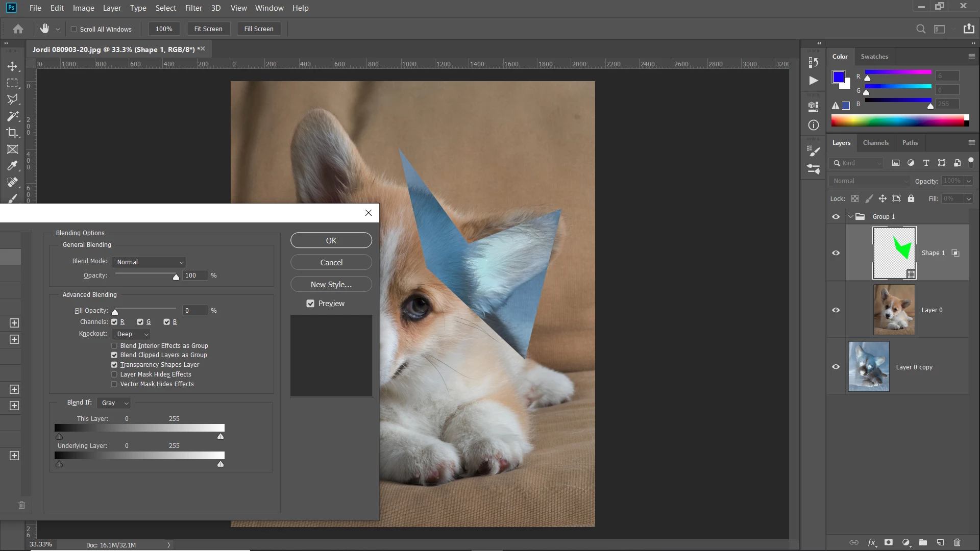Select the Crop tool
The height and width of the screenshot is (551, 980).
coord(12,133)
